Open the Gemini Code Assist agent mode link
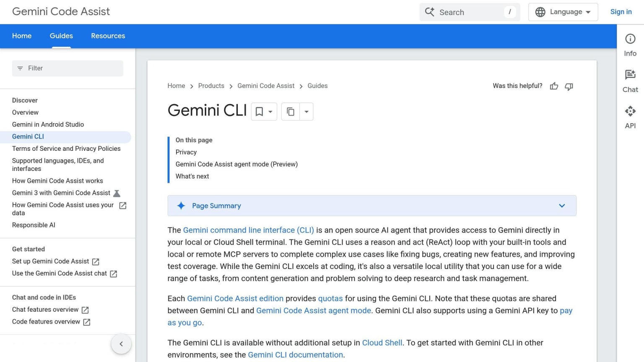Screen dimensions: 644x362 pyautogui.click(x=314, y=311)
